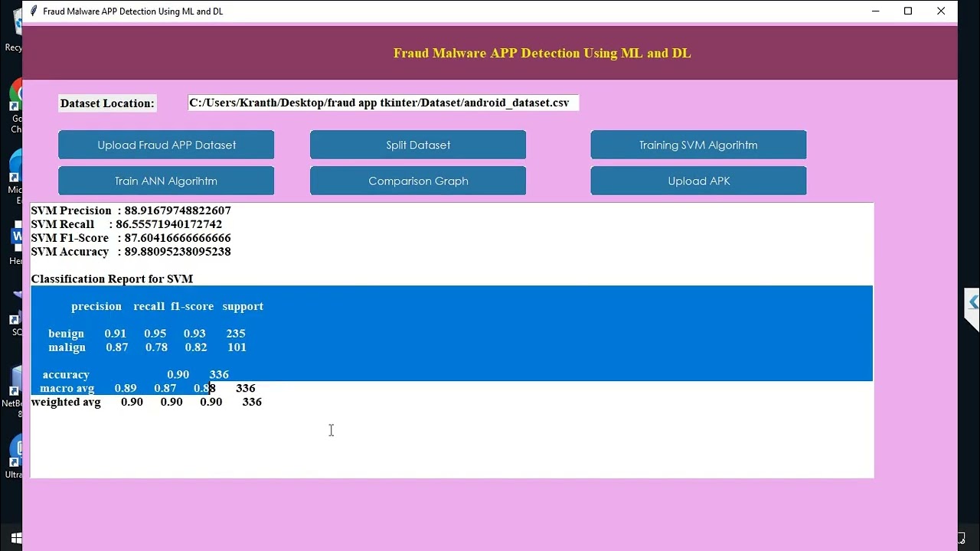Minimize the Fraud Malware APP window

[x=875, y=11]
